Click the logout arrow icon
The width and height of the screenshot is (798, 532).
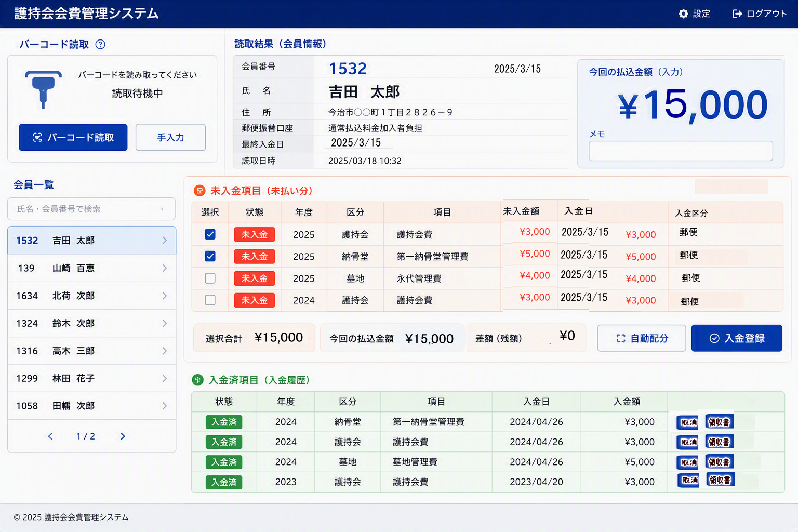737,14
